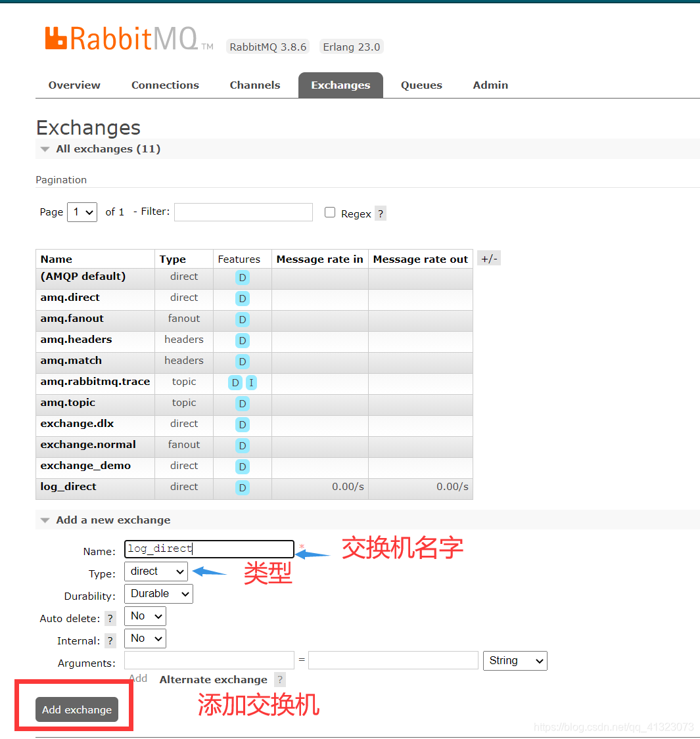Open the amq.topic exchange

click(x=68, y=403)
